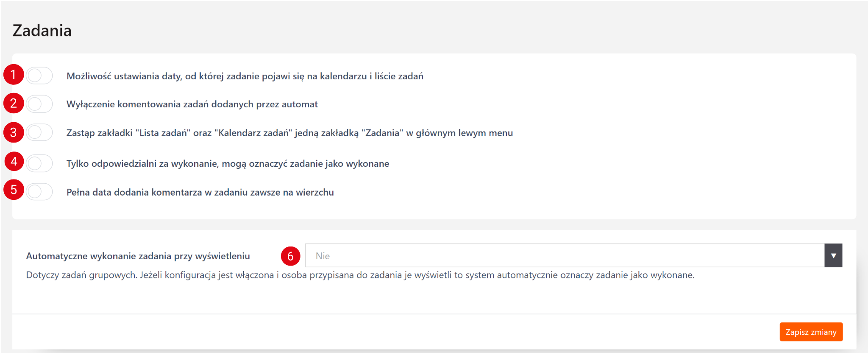
Task: Click the red number 4 badge
Action: click(x=14, y=162)
